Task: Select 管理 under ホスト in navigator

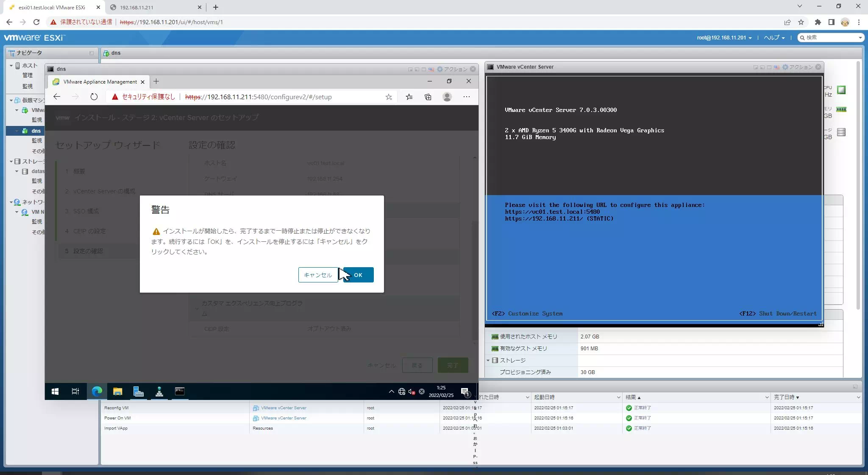Action: coord(28,75)
